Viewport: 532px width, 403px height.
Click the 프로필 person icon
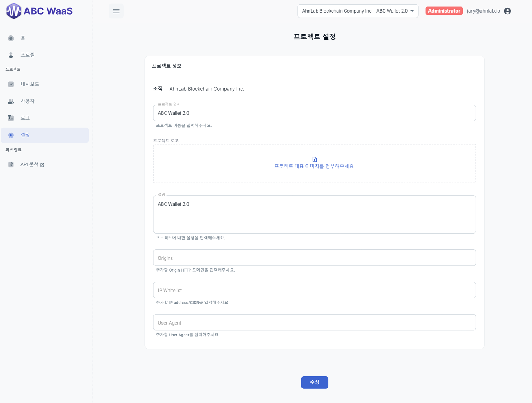tap(11, 55)
